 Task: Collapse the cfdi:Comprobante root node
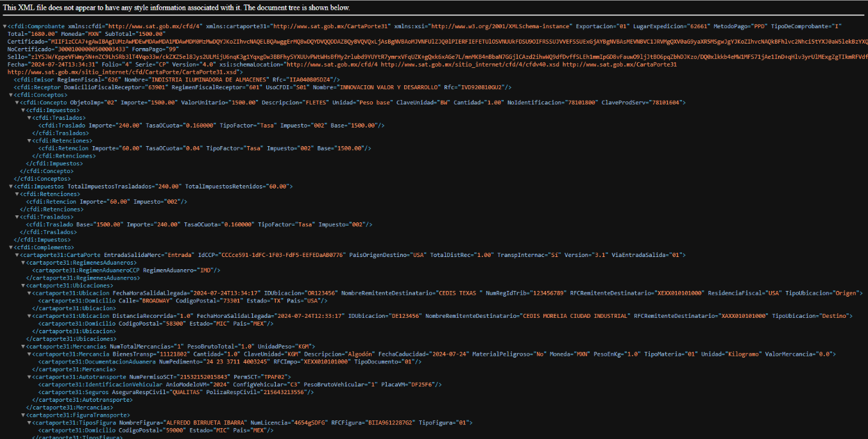tap(5, 26)
